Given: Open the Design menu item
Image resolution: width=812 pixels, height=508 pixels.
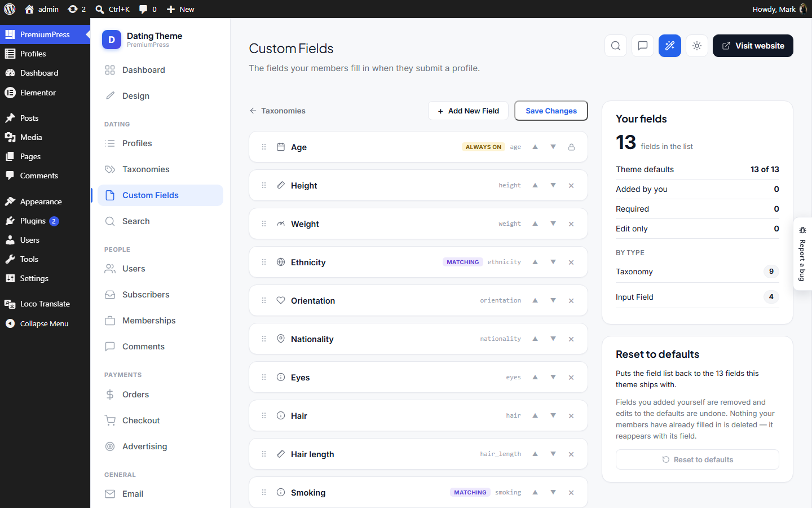Looking at the screenshot, I should click(160, 96).
